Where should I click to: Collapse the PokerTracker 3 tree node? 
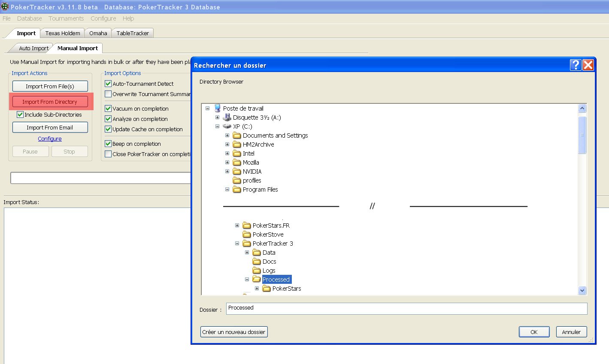coord(237,244)
